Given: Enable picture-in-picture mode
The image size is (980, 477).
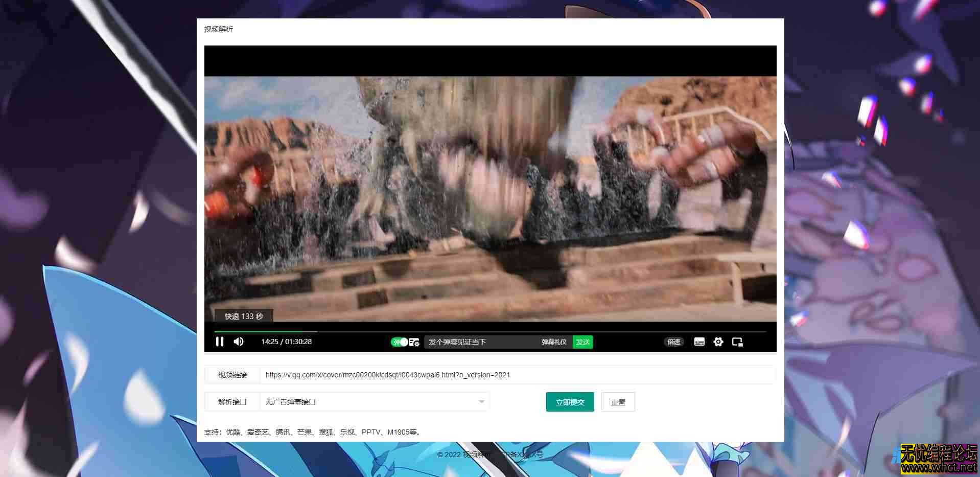Looking at the screenshot, I should point(737,342).
